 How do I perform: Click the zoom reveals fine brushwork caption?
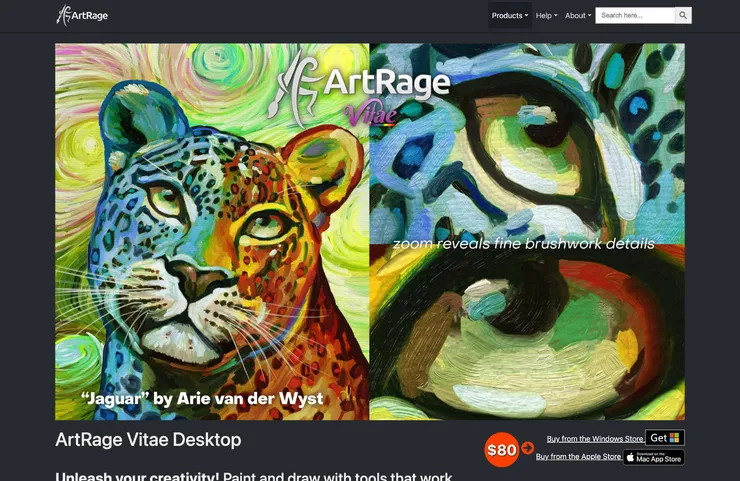(x=524, y=244)
